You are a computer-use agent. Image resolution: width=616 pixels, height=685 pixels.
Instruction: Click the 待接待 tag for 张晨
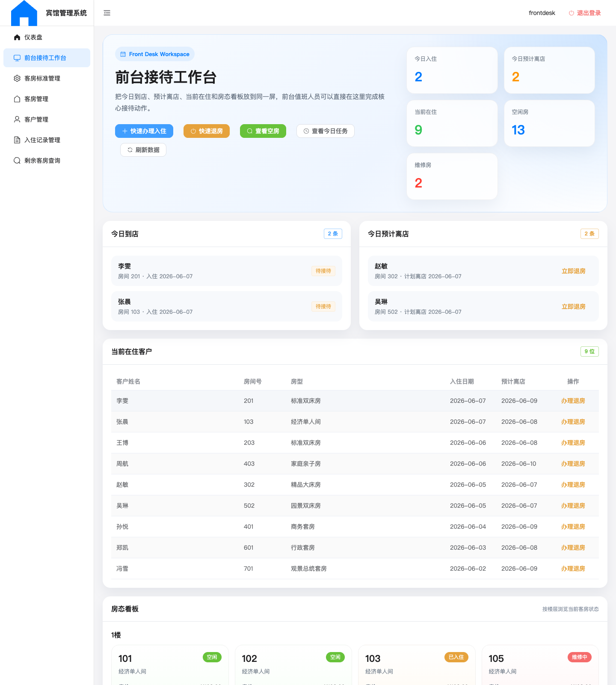tap(323, 307)
